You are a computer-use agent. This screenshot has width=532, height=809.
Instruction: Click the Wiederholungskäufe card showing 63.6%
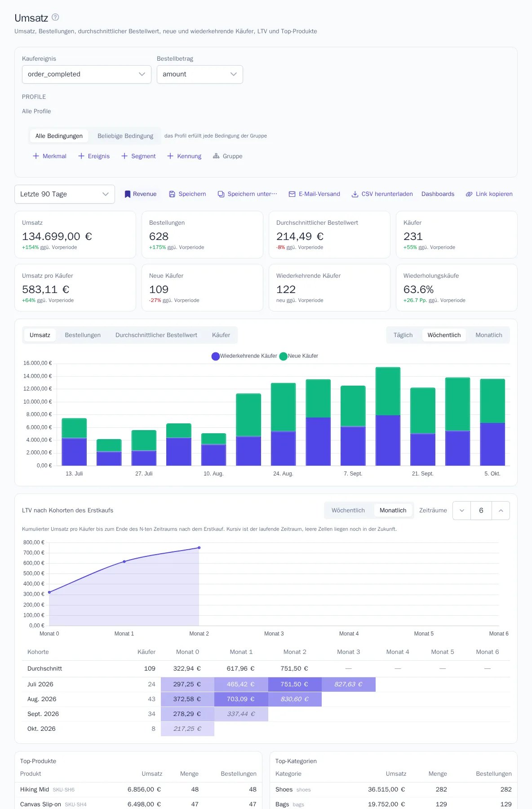point(457,288)
